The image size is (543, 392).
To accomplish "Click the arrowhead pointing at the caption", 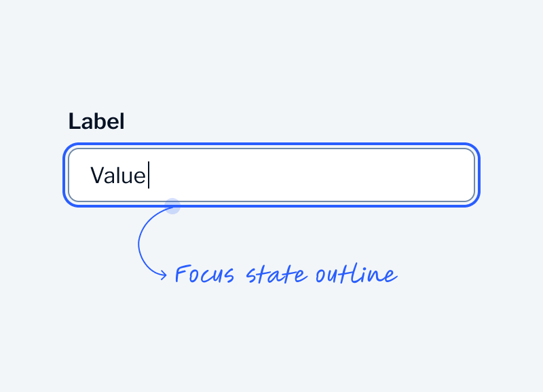I will tap(164, 275).
